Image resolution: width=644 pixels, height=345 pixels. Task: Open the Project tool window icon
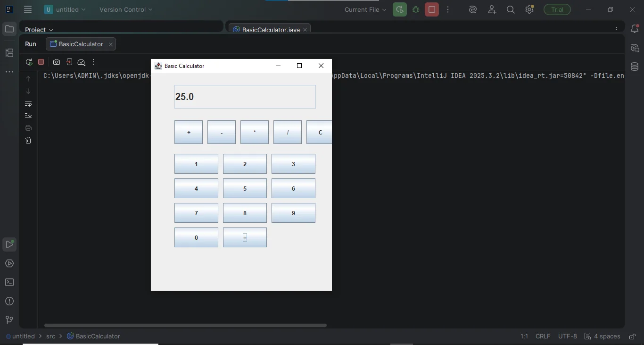click(x=9, y=29)
